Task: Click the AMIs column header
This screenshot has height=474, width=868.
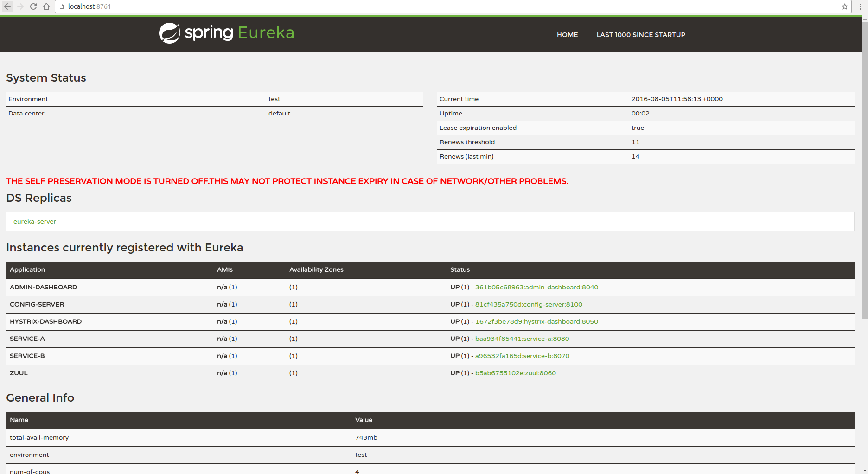Action: (225, 269)
